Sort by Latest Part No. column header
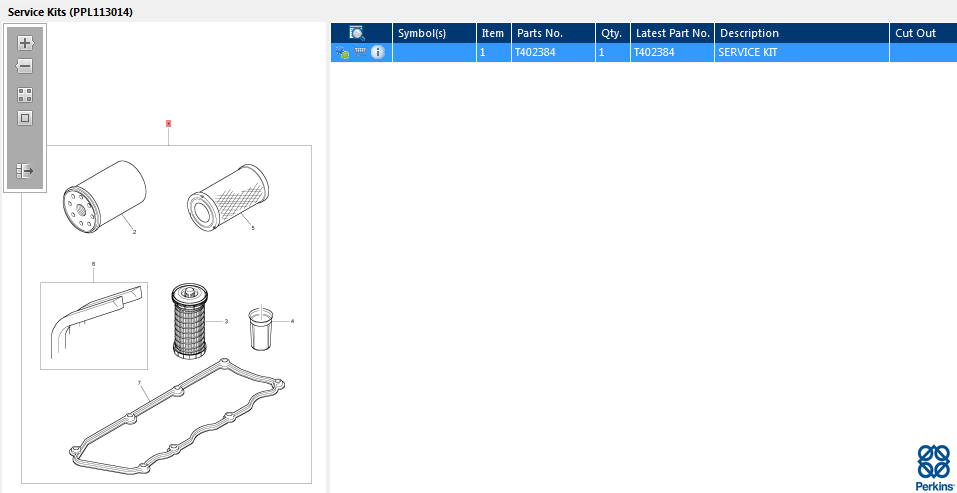Viewport: 957px width, 493px height. (x=673, y=33)
